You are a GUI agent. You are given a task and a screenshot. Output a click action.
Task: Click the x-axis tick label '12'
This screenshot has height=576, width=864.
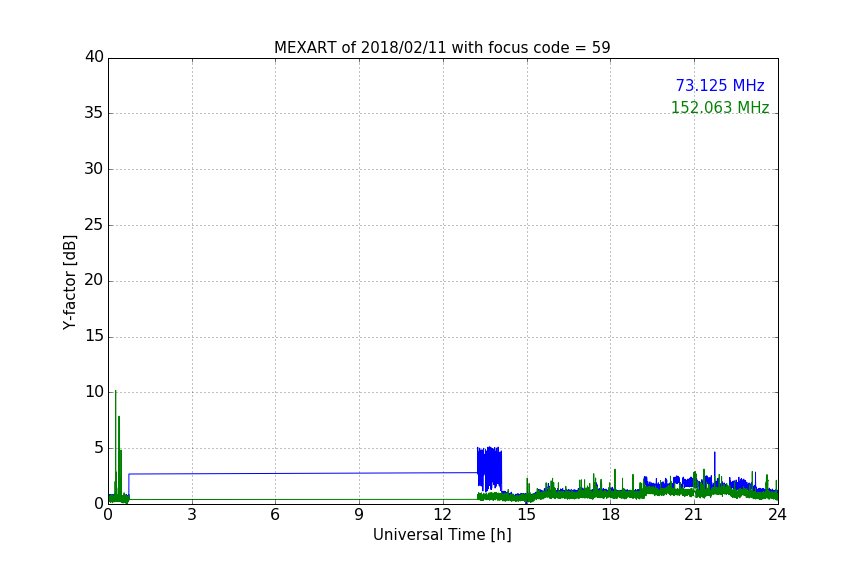pyautogui.click(x=443, y=515)
